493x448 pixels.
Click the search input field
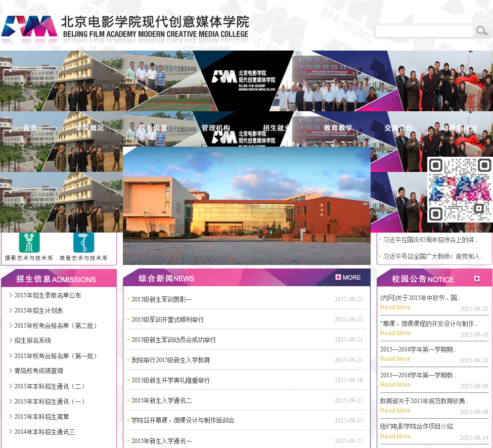tap(425, 31)
